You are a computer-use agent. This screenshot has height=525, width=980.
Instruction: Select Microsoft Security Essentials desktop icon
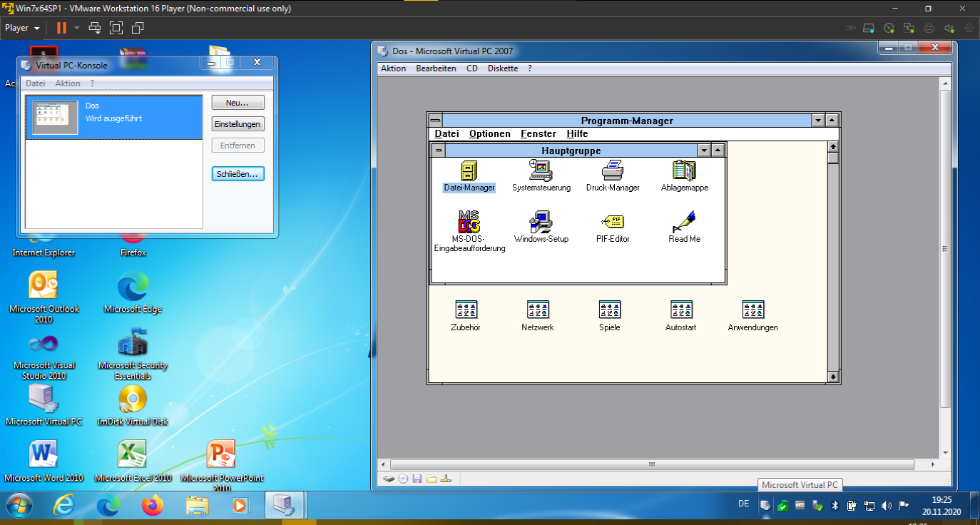133,354
